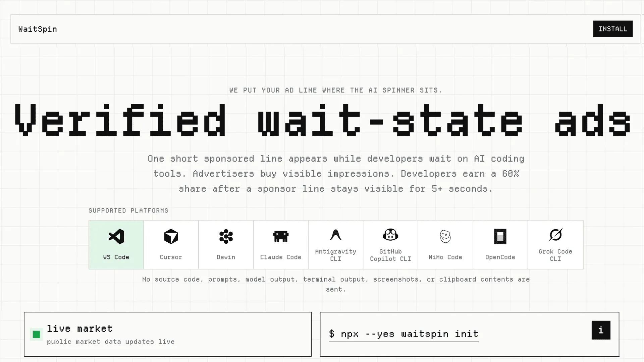This screenshot has height=362, width=644.
Task: Click the GitHub Copilot CLI tab label
Action: click(x=390, y=255)
